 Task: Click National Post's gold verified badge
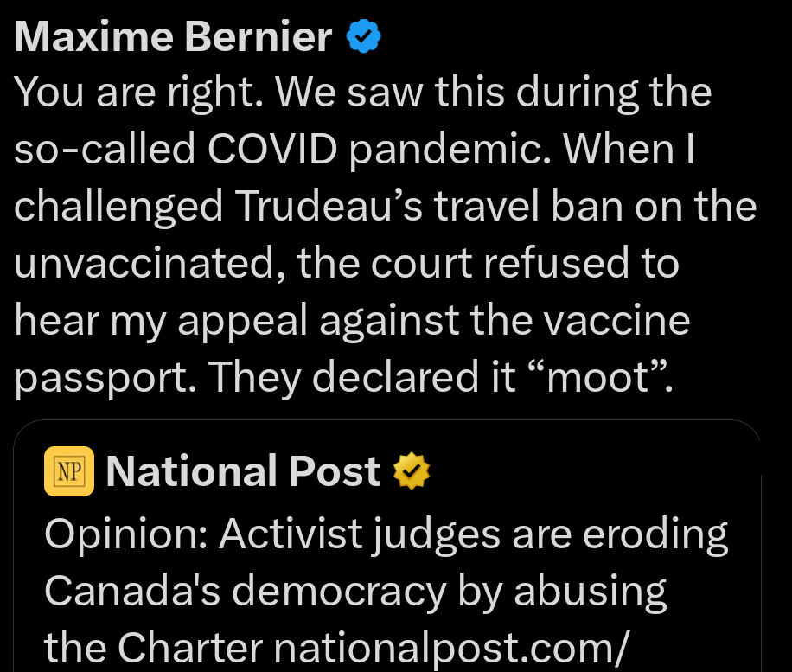pyautogui.click(x=412, y=472)
